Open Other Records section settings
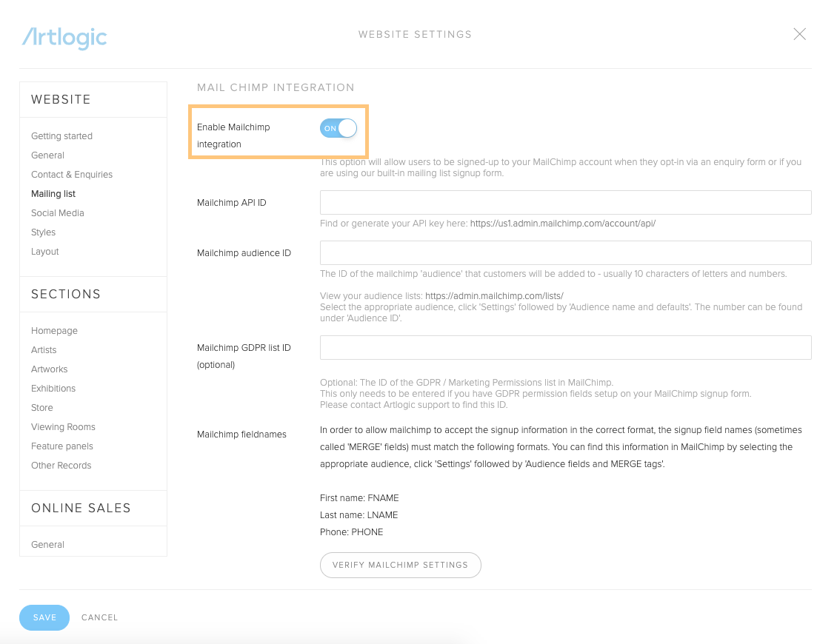Screen dimensions: 837x644 [x=61, y=466]
